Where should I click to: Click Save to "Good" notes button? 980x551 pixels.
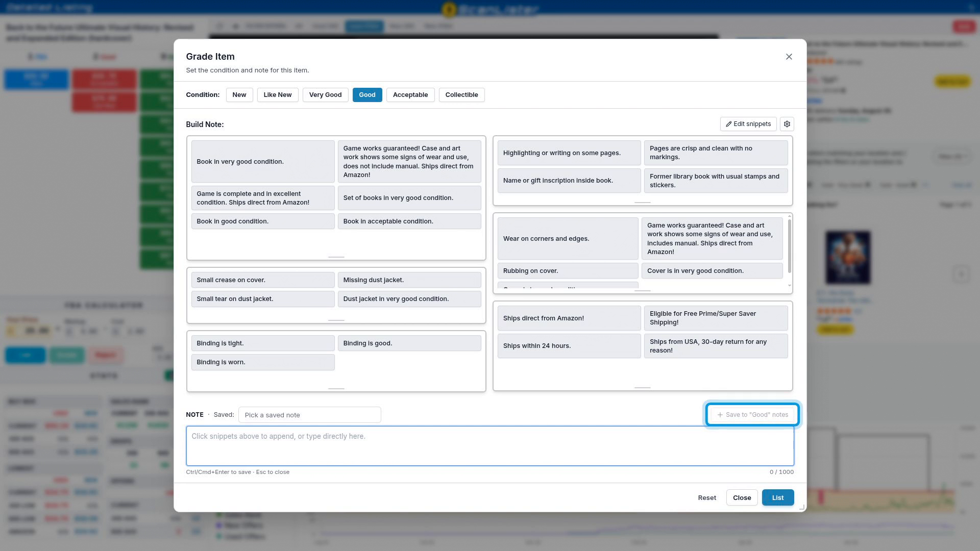(x=752, y=415)
